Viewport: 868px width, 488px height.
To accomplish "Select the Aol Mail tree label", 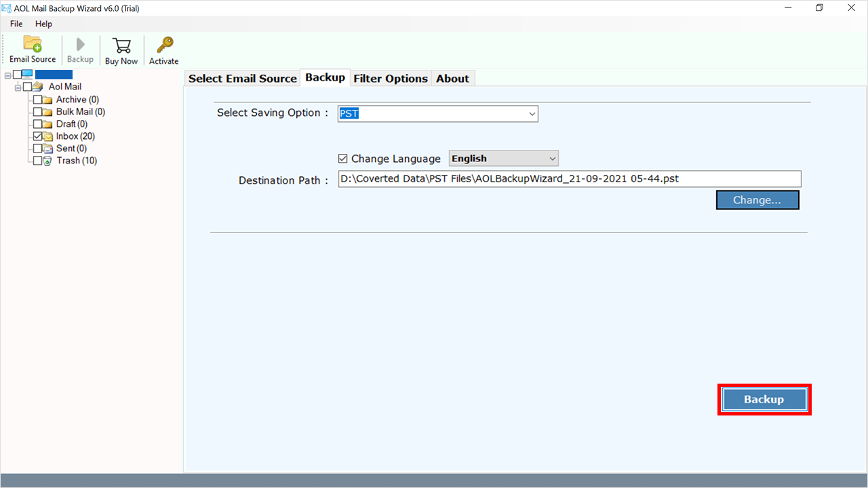I will [x=65, y=87].
